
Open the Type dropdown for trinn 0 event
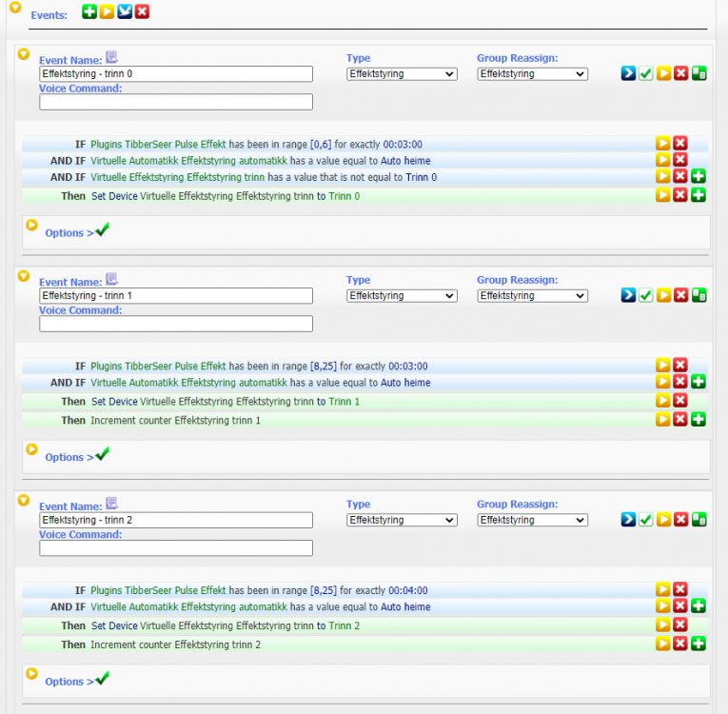pyautogui.click(x=402, y=74)
